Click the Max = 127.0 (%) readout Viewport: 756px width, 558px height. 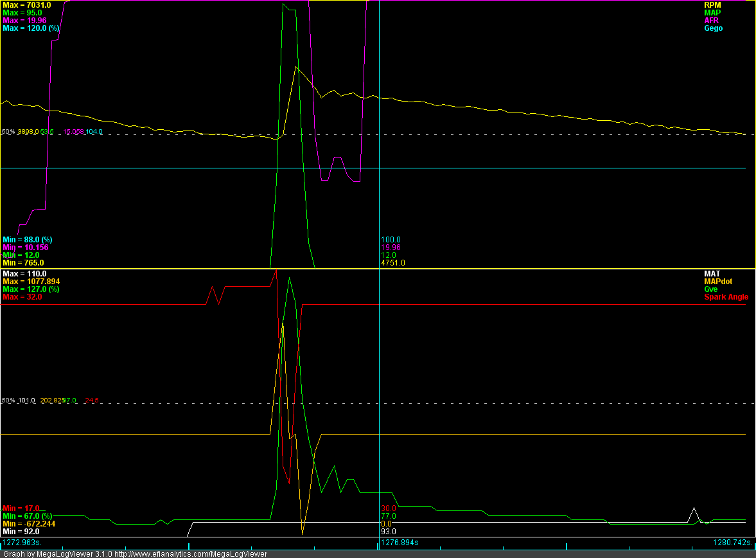point(31,290)
